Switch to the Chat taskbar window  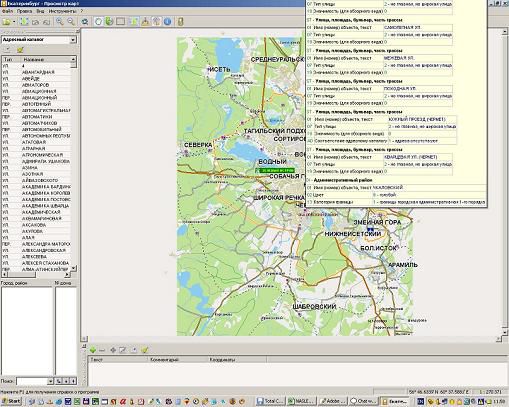click(x=363, y=401)
